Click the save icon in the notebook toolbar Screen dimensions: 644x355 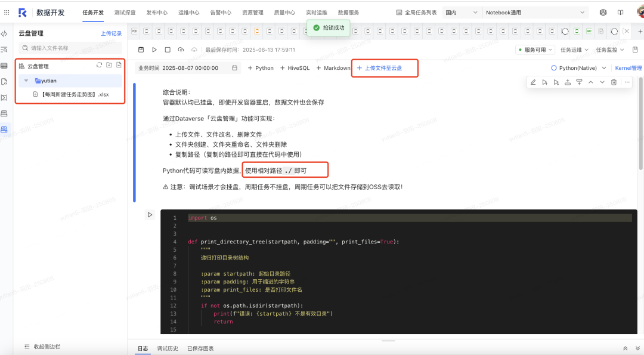pos(141,50)
